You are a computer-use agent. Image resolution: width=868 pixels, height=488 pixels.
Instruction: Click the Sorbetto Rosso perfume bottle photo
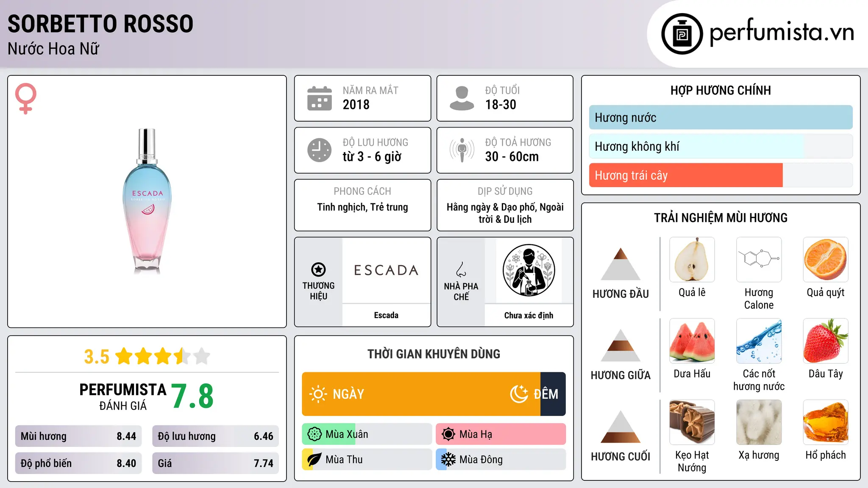pyautogui.click(x=147, y=201)
